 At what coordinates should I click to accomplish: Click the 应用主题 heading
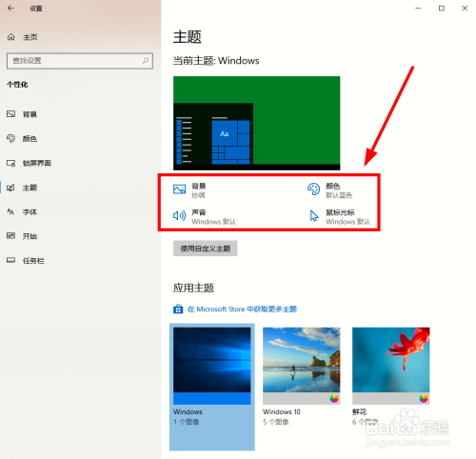pos(193,288)
